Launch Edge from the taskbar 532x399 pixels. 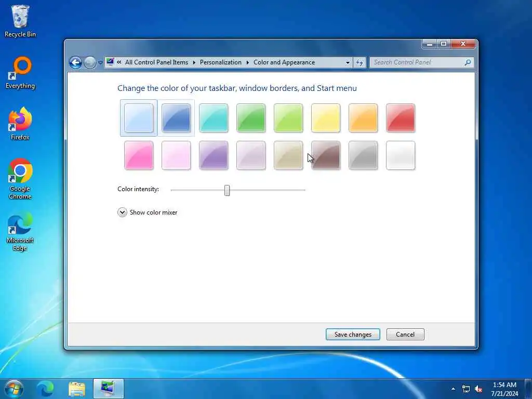pos(45,389)
